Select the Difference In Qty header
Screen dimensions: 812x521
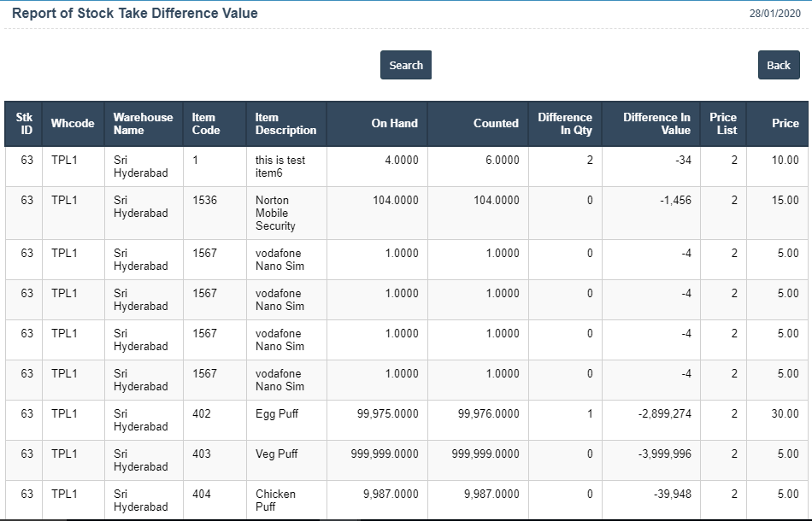tap(564, 124)
